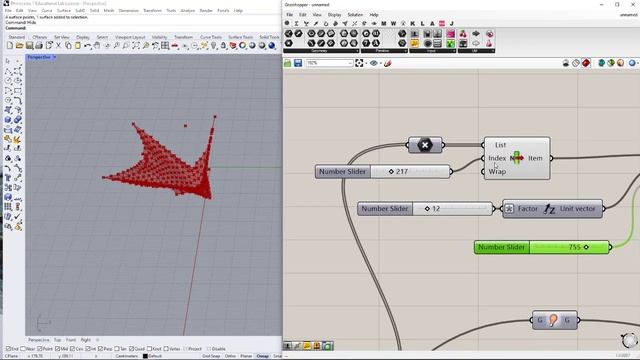Click the Unit vector output of the Unit Z component
Viewport: 640px width, 360px height.
[x=578, y=209]
